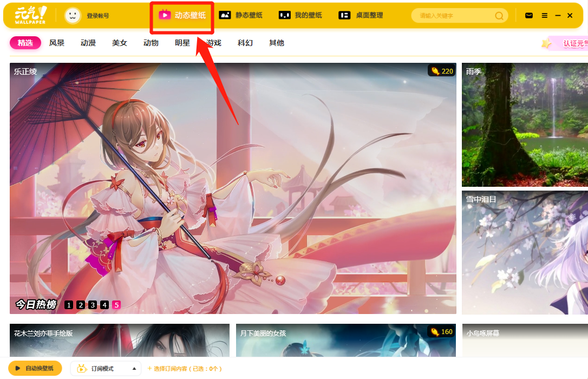Select the 其他 category
588x379 pixels.
(277, 43)
